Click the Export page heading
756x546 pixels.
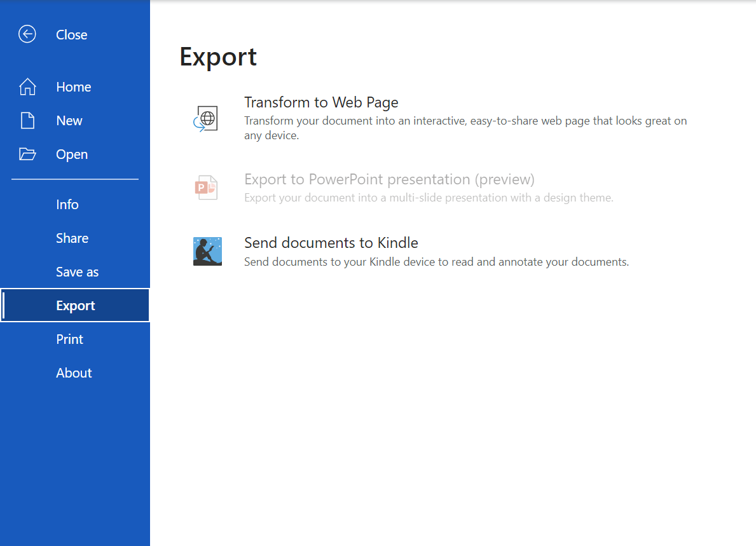(x=218, y=57)
